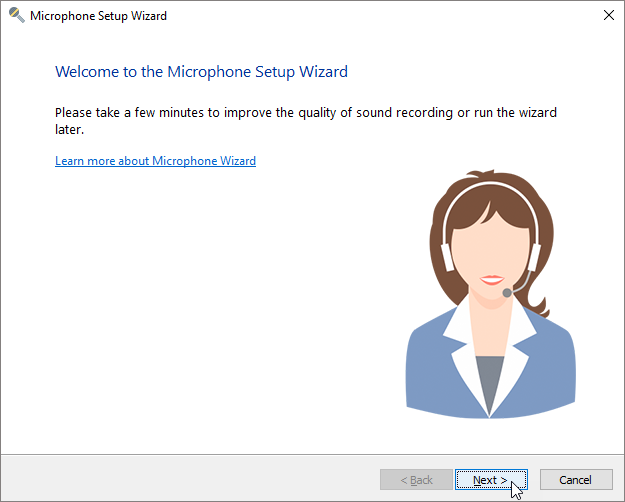The height and width of the screenshot is (502, 625).
Task: Click the woman's face in the illustration
Action: [490, 245]
